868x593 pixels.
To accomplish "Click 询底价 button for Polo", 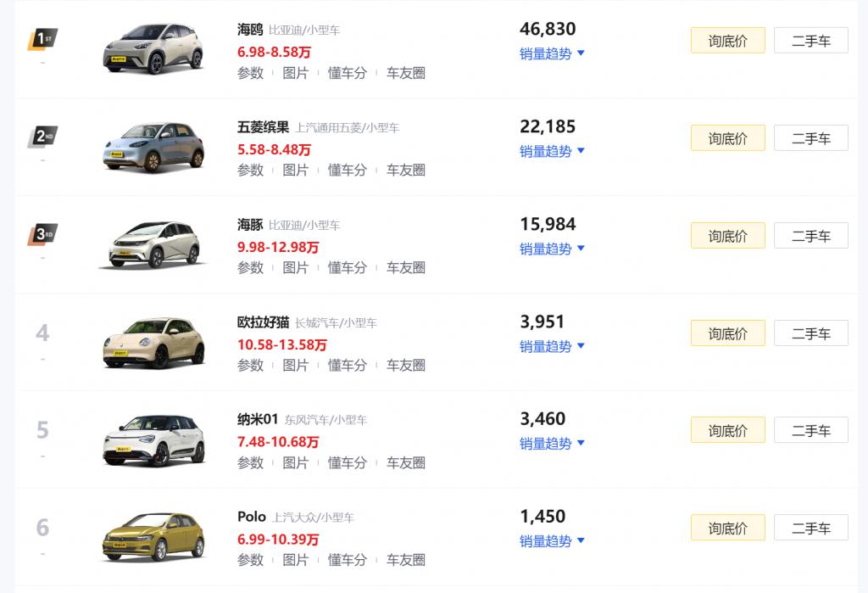I will (727, 528).
